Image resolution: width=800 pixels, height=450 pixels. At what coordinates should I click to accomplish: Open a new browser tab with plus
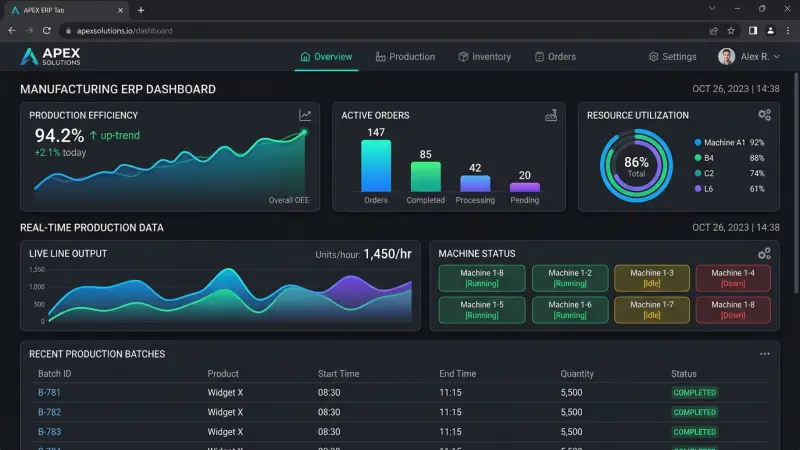[x=141, y=10]
